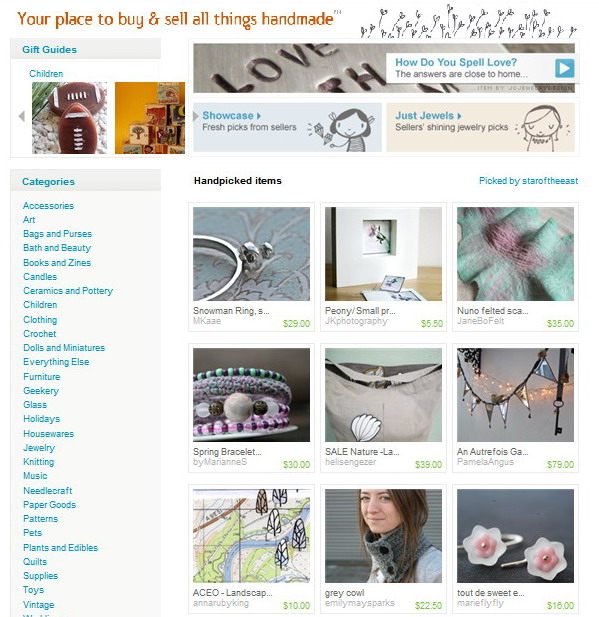The height and width of the screenshot is (617, 599).
Task: View the Snowman Ring item photo
Action: tap(251, 254)
